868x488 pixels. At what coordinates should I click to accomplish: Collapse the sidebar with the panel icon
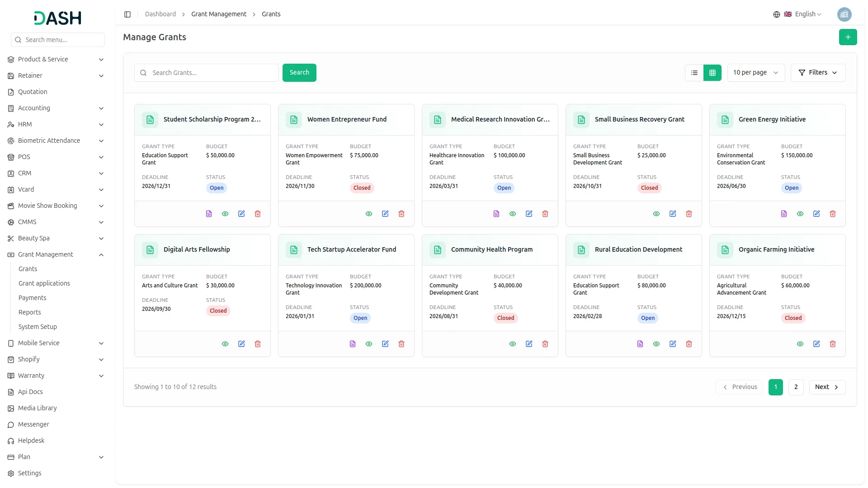[127, 14]
